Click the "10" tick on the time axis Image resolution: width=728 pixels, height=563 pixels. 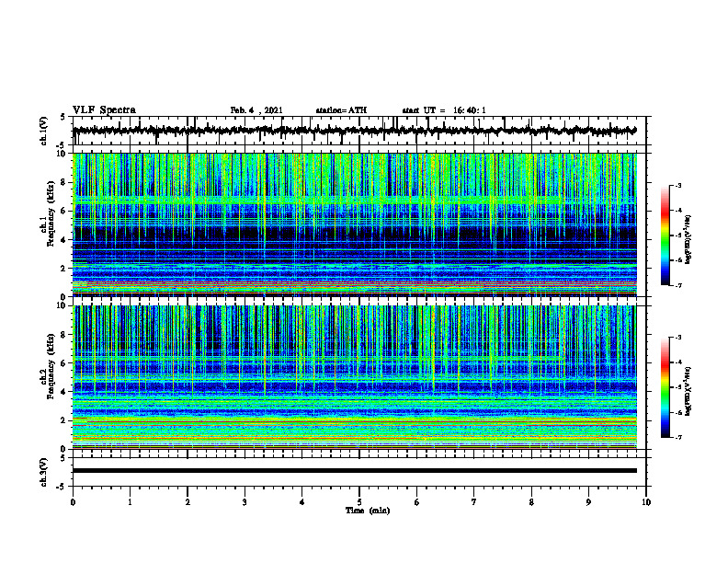(x=646, y=502)
